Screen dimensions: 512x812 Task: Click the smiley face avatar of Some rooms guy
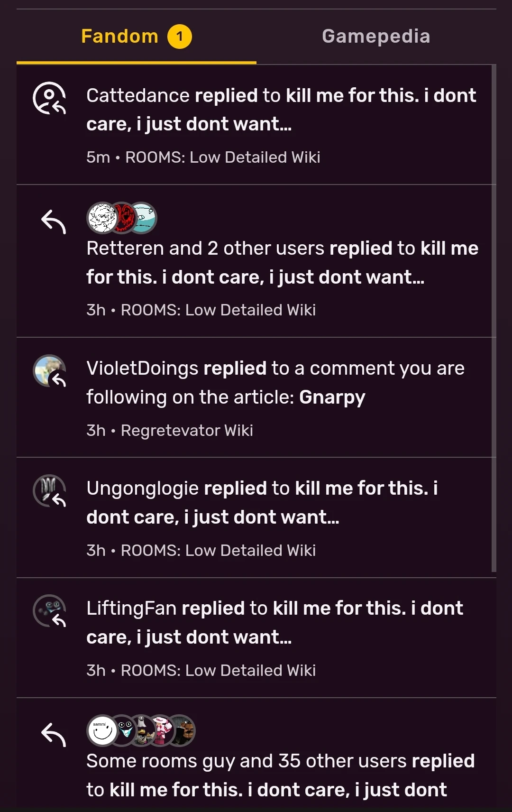click(x=102, y=730)
